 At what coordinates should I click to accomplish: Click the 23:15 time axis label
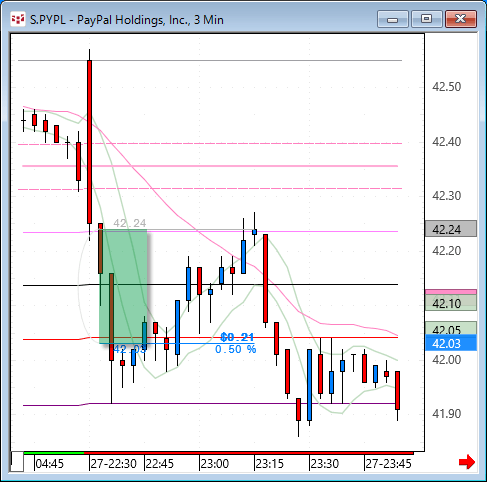coord(269,464)
